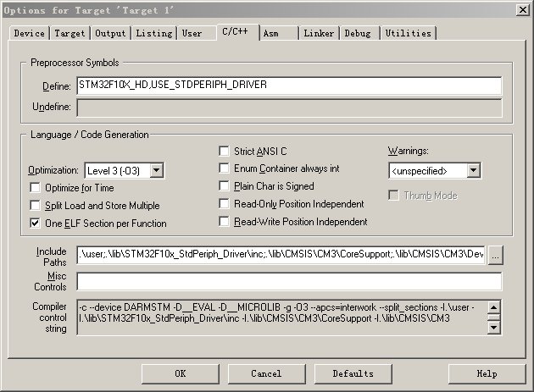Switch to the Listing tab
534x392 pixels.
click(154, 33)
